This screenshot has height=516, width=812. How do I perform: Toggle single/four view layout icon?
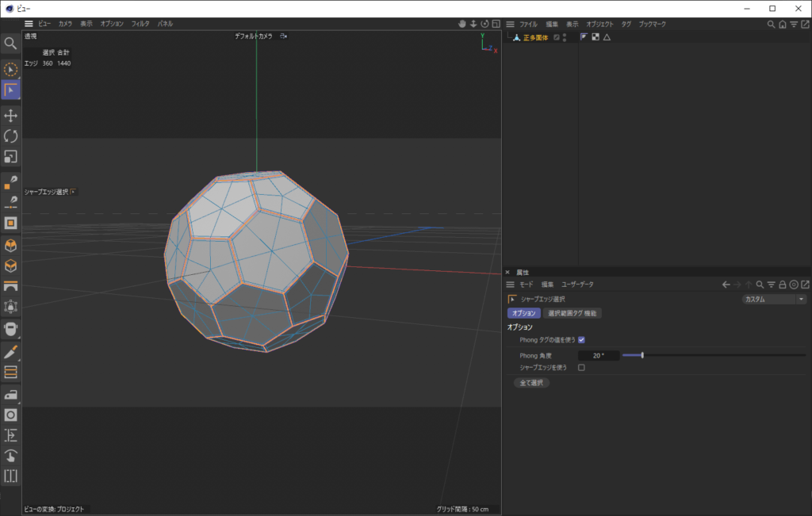point(496,24)
